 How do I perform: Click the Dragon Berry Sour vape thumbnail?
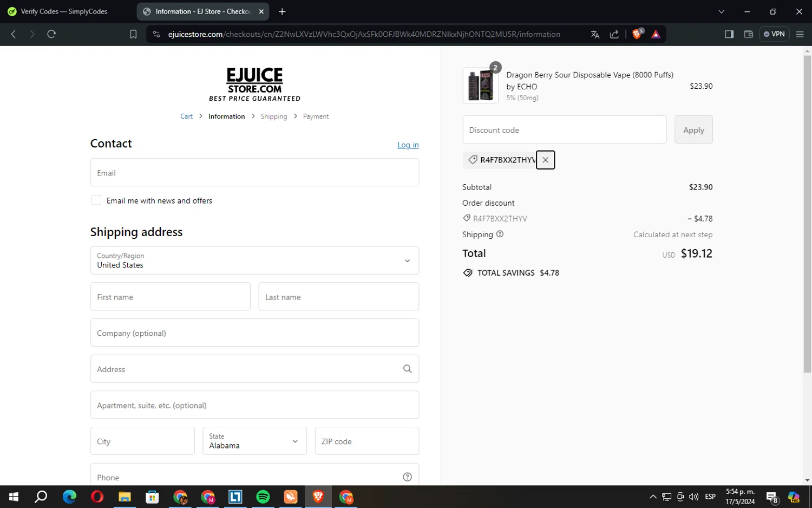point(481,85)
